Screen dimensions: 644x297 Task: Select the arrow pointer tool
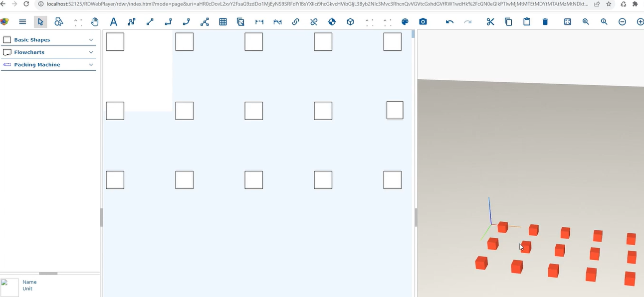tap(41, 22)
